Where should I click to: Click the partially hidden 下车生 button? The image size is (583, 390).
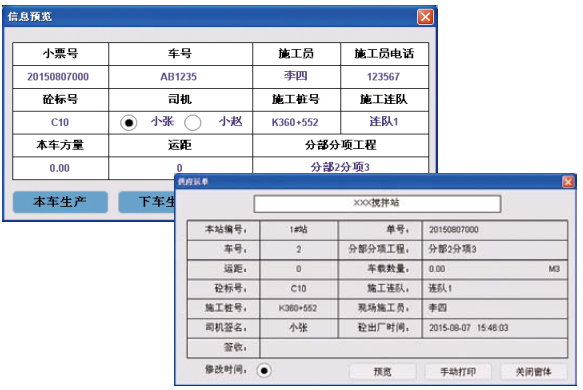coord(146,202)
